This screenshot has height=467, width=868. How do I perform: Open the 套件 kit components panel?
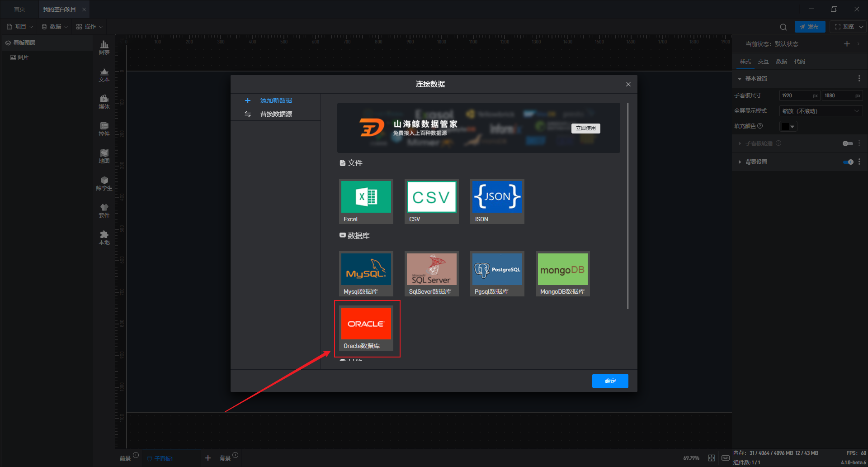coord(104,211)
